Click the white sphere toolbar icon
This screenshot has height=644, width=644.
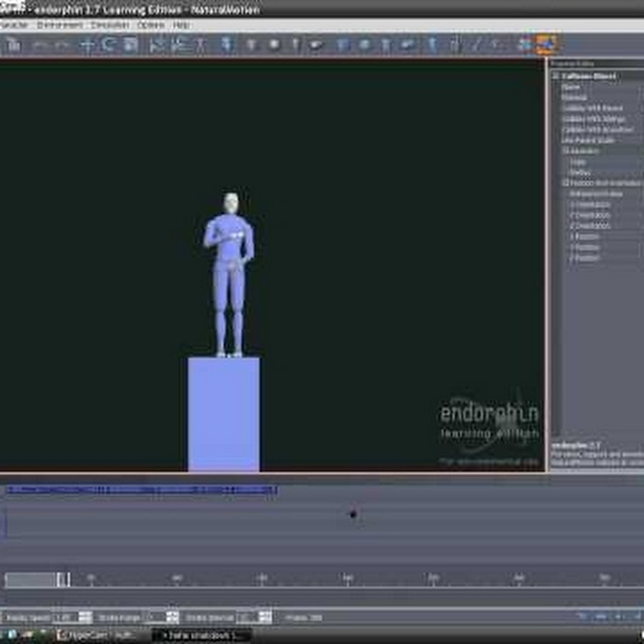tap(274, 44)
